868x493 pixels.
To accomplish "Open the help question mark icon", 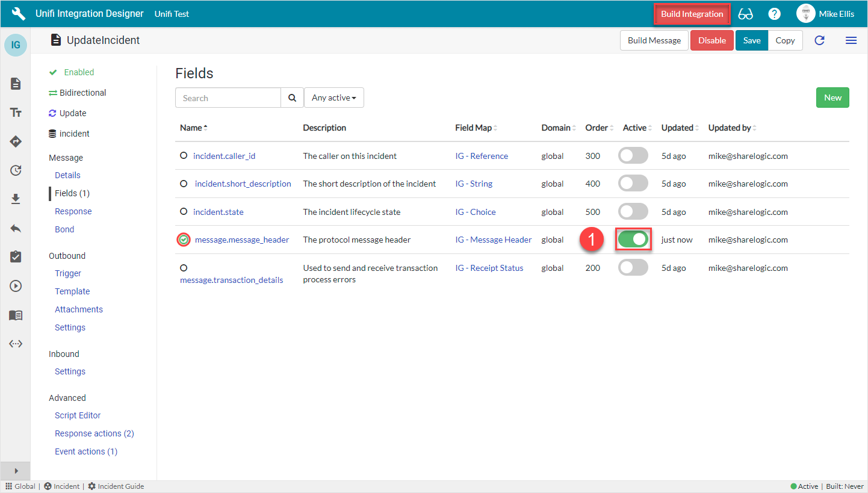I will click(774, 14).
